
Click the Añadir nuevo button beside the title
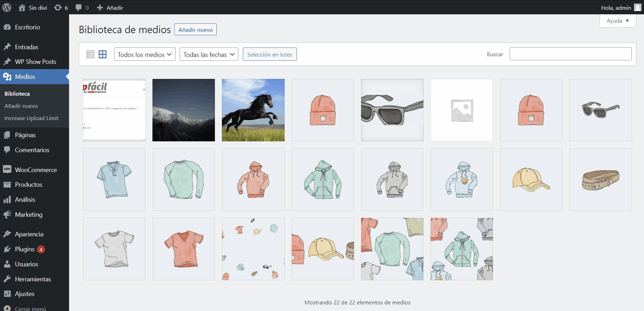pos(195,30)
